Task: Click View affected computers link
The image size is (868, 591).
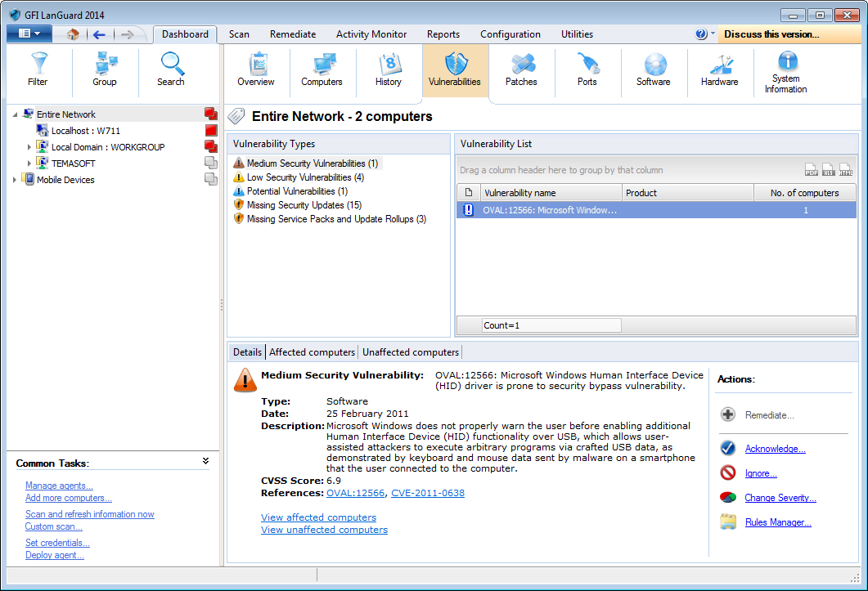Action: pos(319,517)
